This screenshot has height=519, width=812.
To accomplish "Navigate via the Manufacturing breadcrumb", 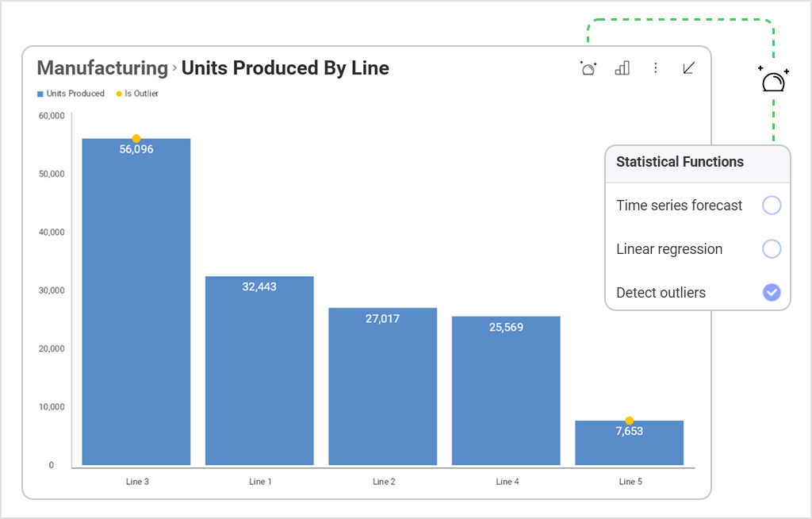I will click(x=101, y=68).
